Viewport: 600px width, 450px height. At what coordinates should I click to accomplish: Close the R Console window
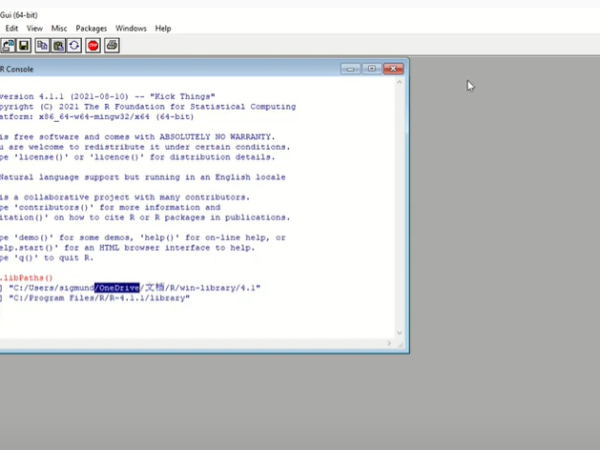(394, 69)
